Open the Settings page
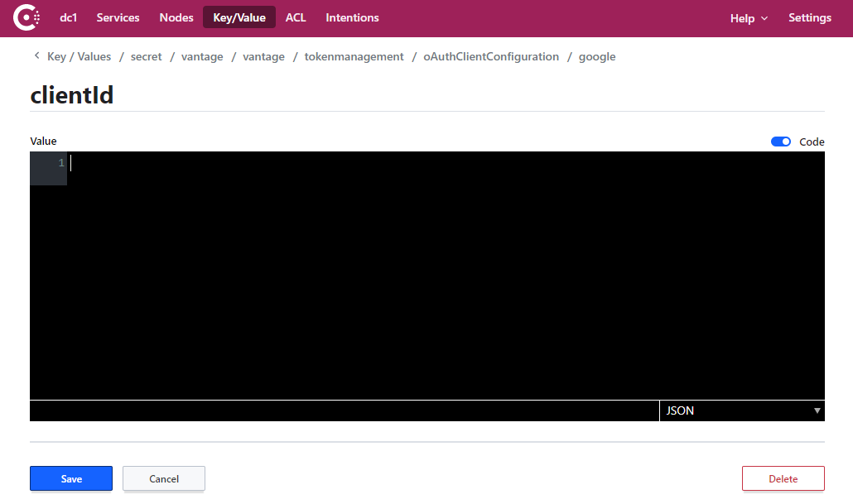Image resolution: width=853 pixels, height=504 pixels. point(809,17)
